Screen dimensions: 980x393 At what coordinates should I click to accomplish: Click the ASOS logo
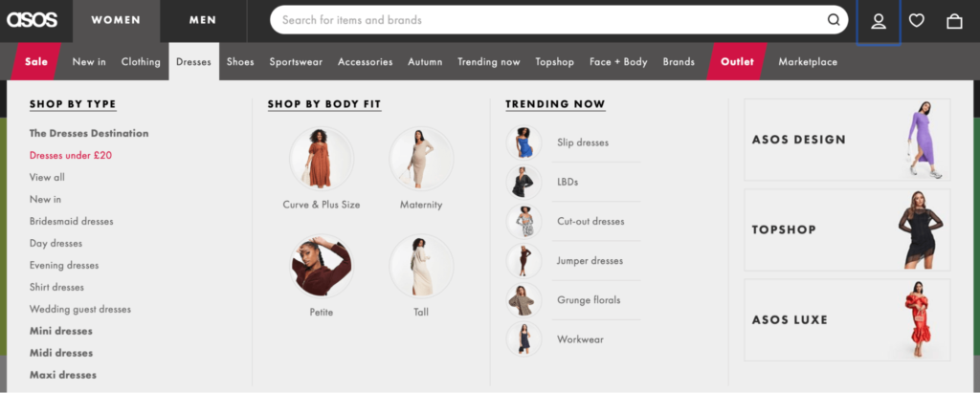click(x=33, y=20)
